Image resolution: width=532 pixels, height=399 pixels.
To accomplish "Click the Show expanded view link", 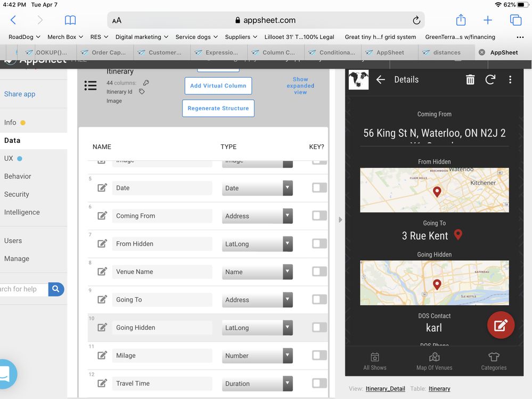I will point(300,85).
